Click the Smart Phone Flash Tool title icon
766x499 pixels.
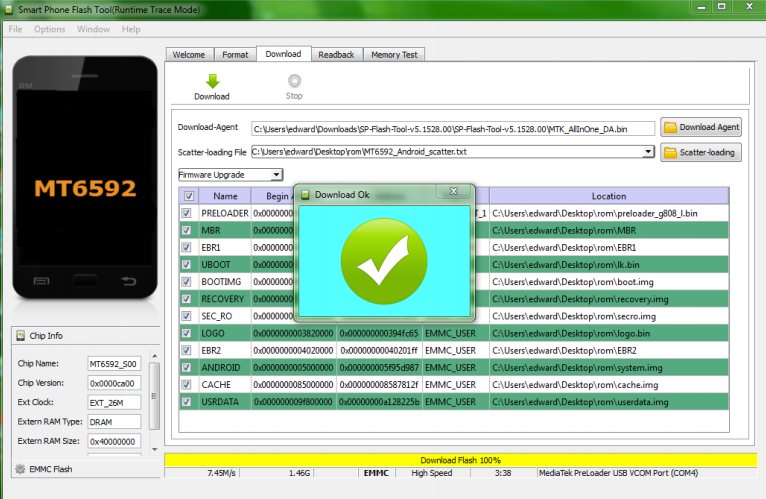[x=9, y=9]
